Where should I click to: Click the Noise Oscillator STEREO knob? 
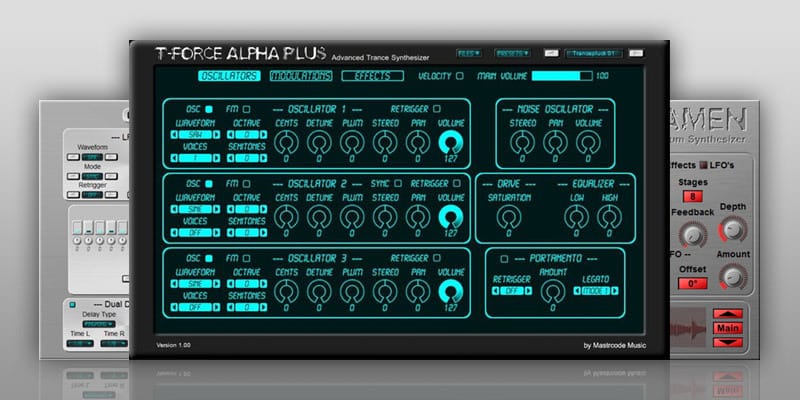(522, 143)
